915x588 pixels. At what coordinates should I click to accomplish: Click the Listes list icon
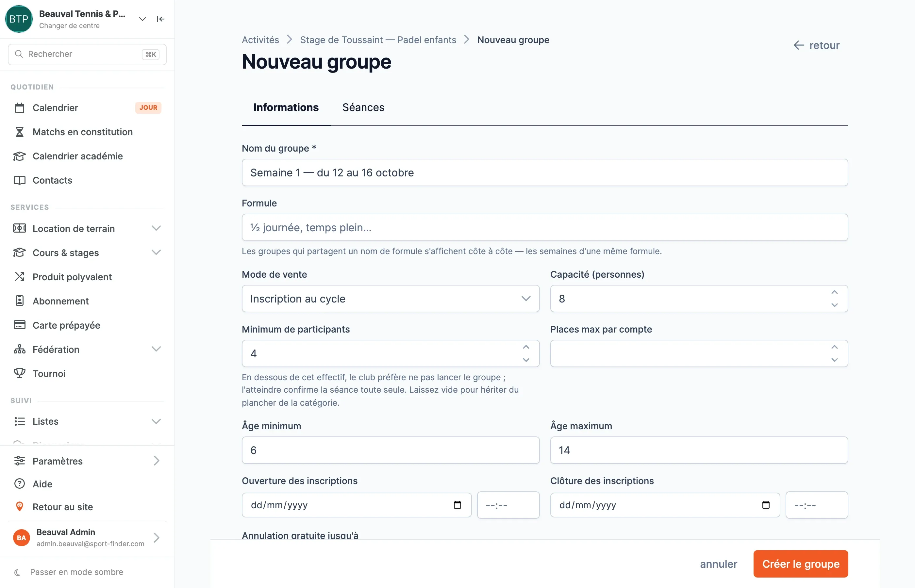pos(20,421)
